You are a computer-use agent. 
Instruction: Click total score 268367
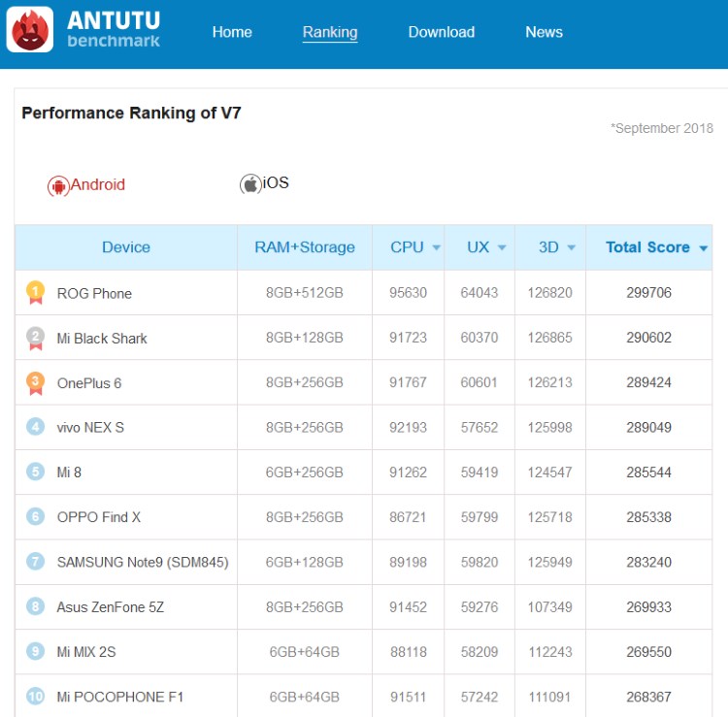pos(648,697)
